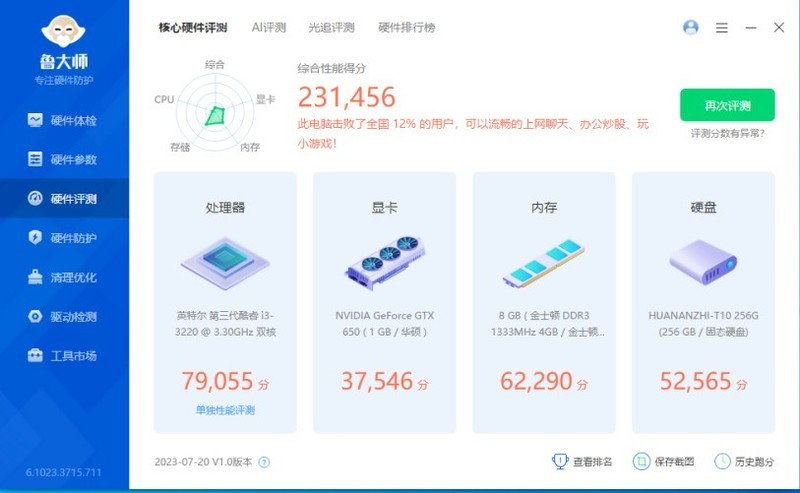The image size is (800, 493).
Task: Switch to the 核心硬件评测 tab
Action: coord(193,28)
